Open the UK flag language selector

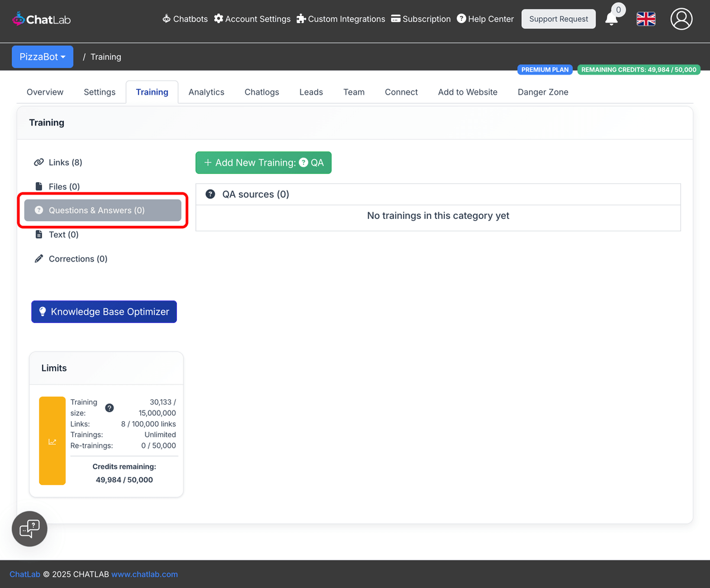coord(646,19)
